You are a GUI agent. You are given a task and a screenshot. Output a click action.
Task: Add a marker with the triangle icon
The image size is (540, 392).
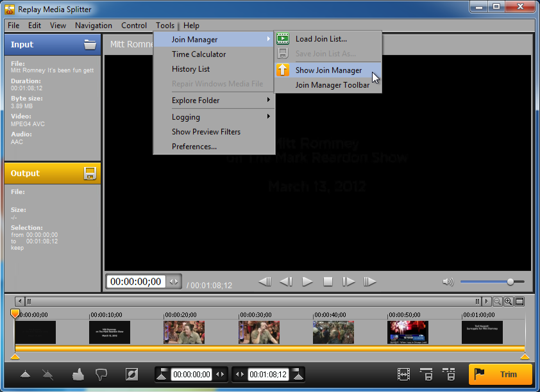[x=25, y=374]
